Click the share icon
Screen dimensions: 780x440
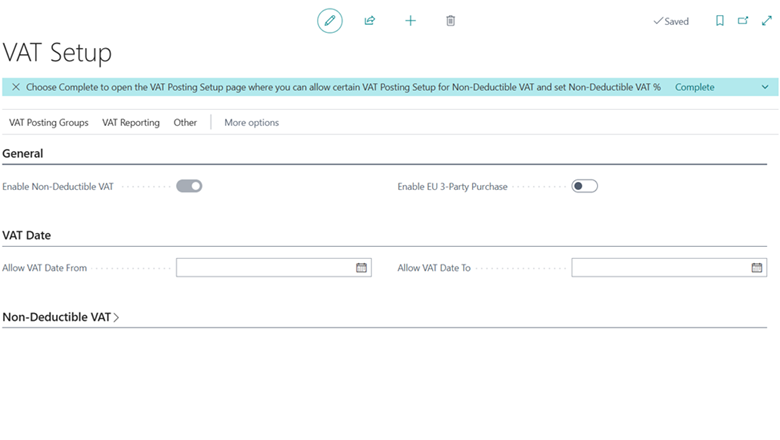pos(370,21)
